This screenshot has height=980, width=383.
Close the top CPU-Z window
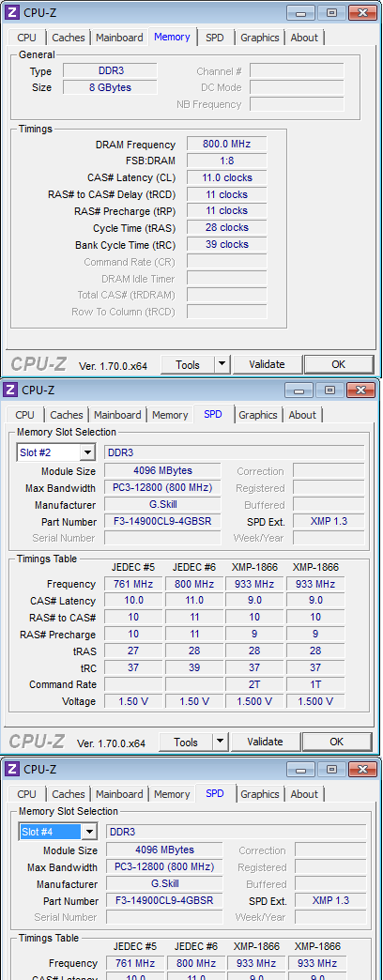pos(362,12)
